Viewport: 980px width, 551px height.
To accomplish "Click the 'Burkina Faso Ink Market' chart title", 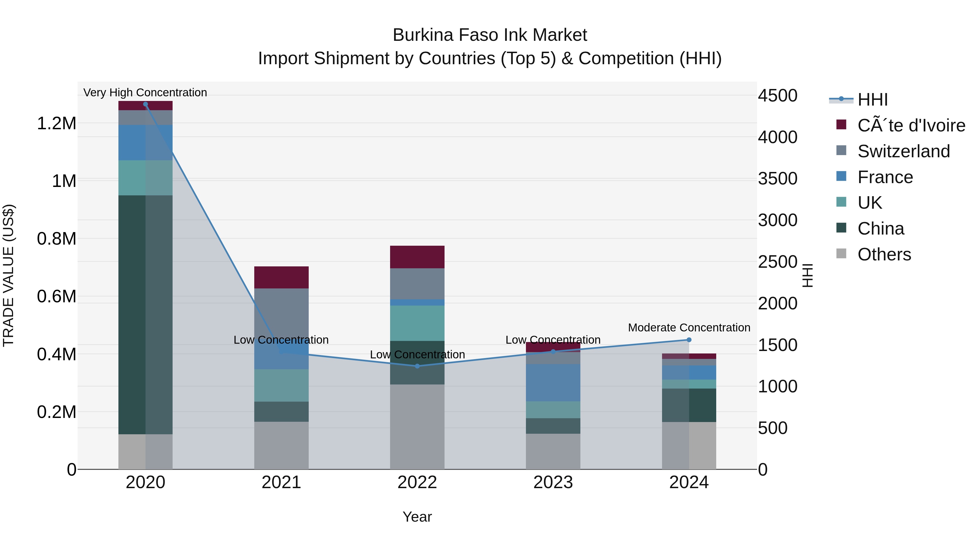I will 490,35.
